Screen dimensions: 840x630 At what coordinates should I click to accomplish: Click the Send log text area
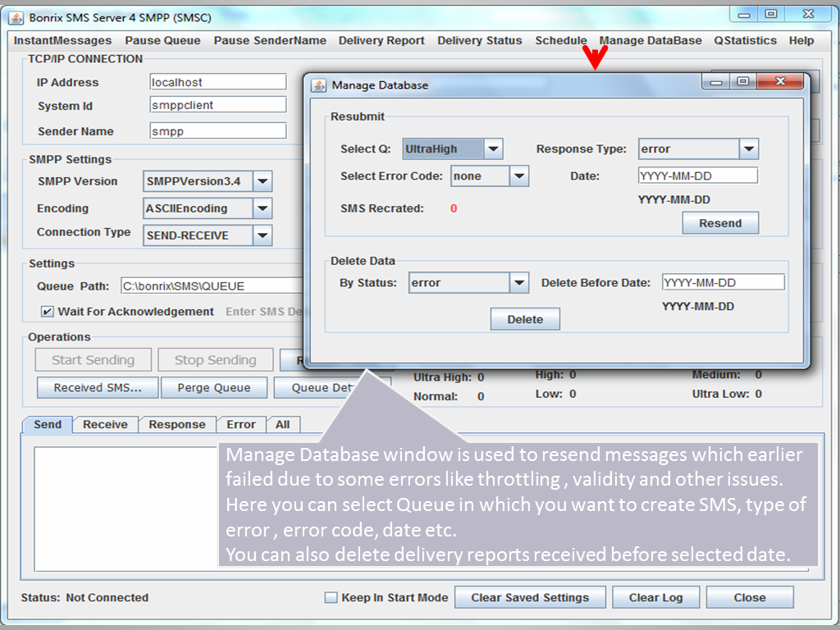tap(126, 509)
